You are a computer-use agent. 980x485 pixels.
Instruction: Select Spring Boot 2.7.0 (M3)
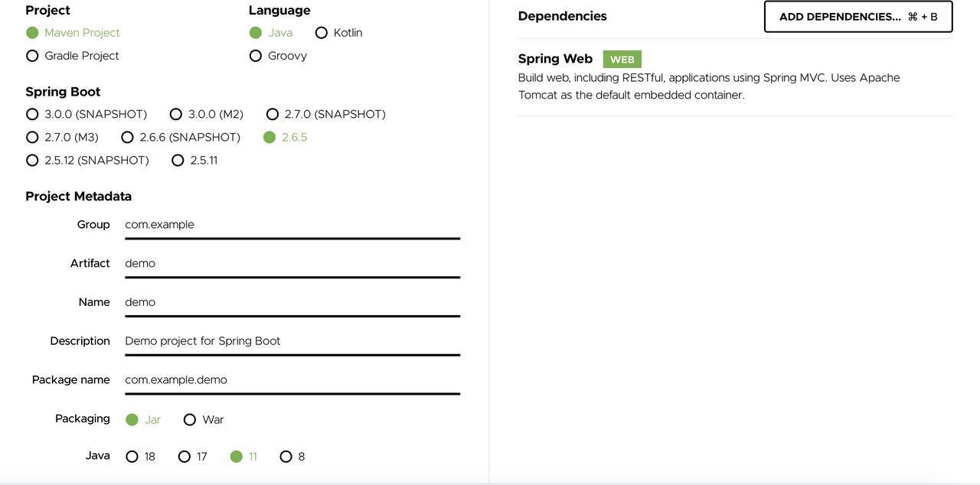(32, 137)
